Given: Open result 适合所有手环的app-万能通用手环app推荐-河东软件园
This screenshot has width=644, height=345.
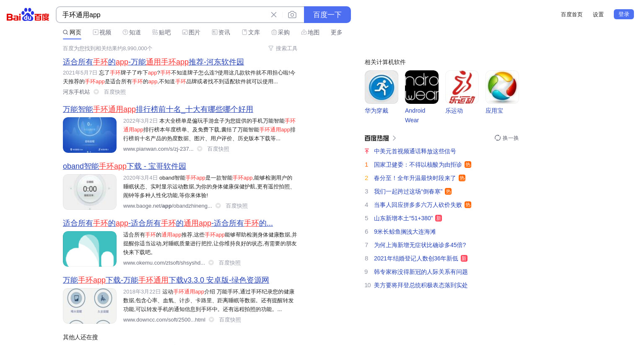Looking at the screenshot, I should 153,62.
